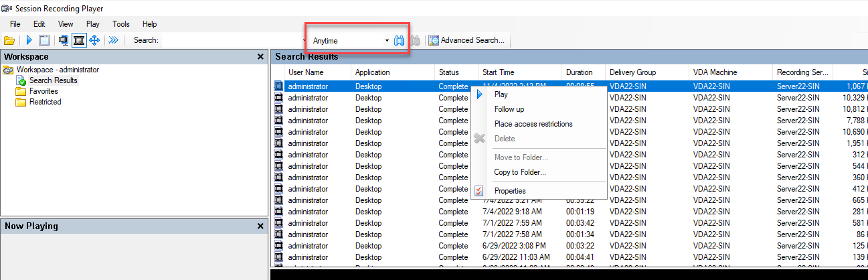
Task: Click the 00:04:41 duration cell
Action: [x=580, y=257]
